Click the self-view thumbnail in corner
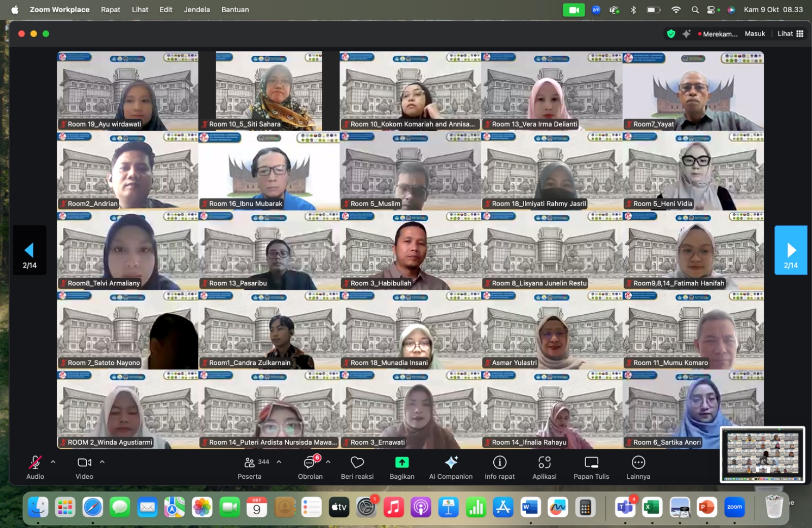 [x=762, y=454]
